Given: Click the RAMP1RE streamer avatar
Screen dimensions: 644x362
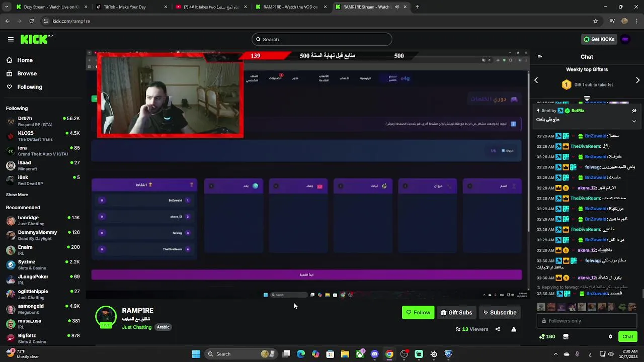Looking at the screenshot, I should pyautogui.click(x=106, y=317).
